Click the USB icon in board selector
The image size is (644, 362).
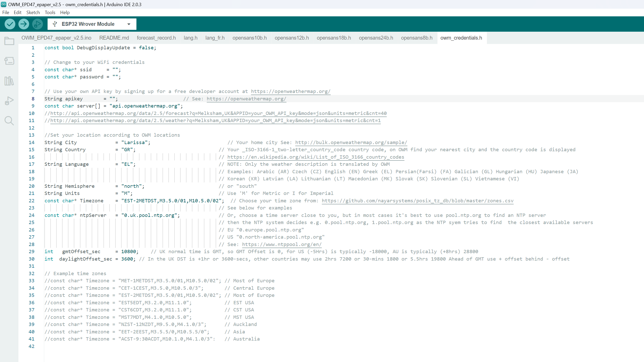54,24
